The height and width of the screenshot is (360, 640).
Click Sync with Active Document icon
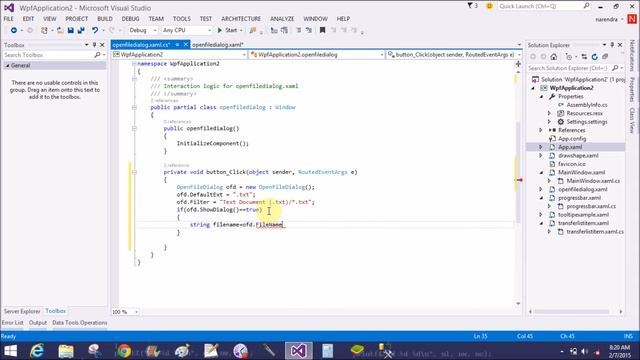[x=584, y=57]
